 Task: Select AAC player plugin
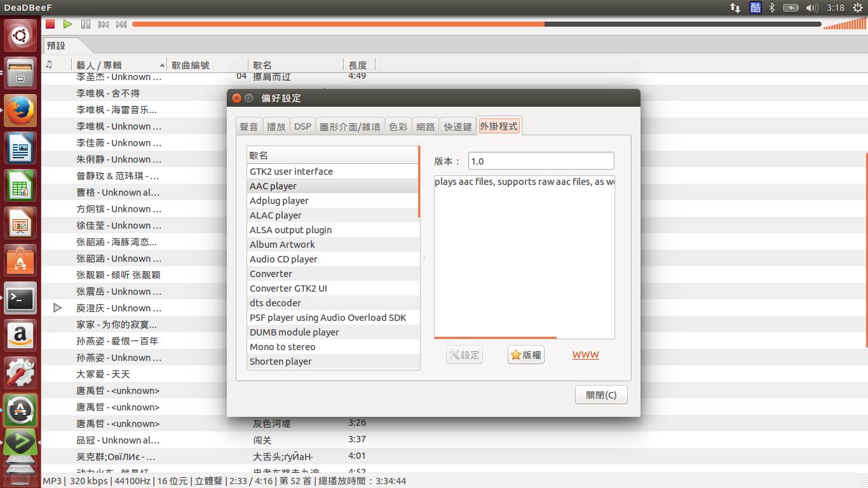333,186
